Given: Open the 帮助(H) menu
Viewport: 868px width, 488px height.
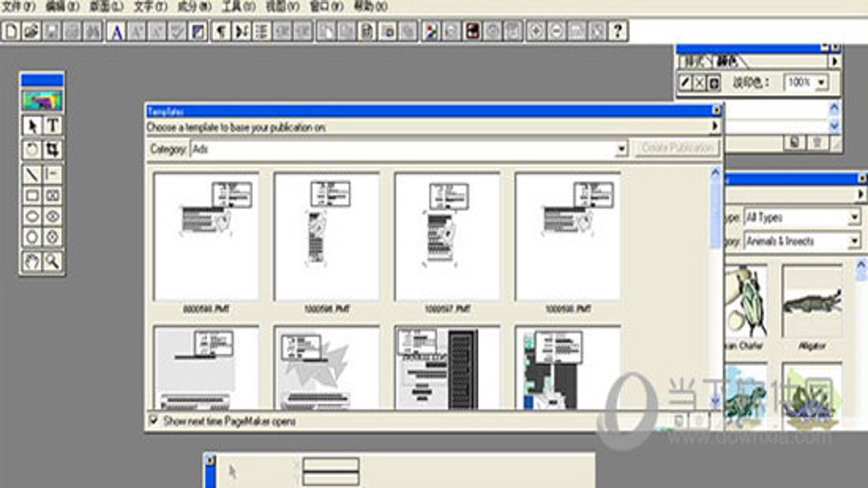Looking at the screenshot, I should tap(370, 7).
